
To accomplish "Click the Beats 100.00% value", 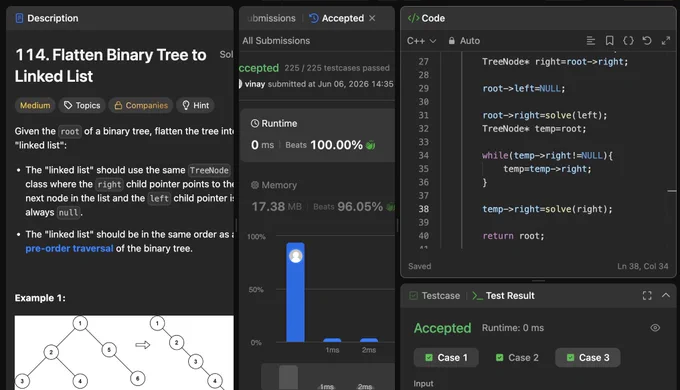I will tap(336, 145).
